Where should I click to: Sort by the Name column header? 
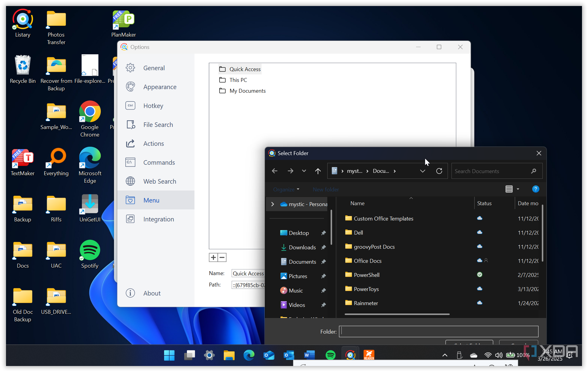point(358,203)
